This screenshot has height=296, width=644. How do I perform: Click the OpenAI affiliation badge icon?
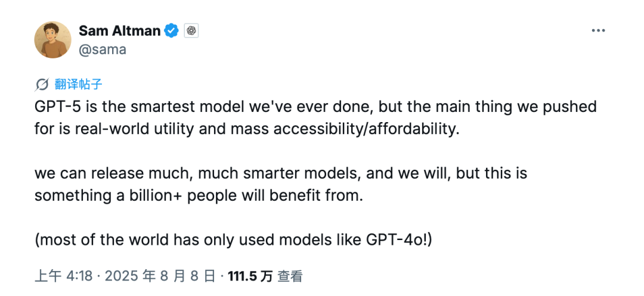pos(191,31)
